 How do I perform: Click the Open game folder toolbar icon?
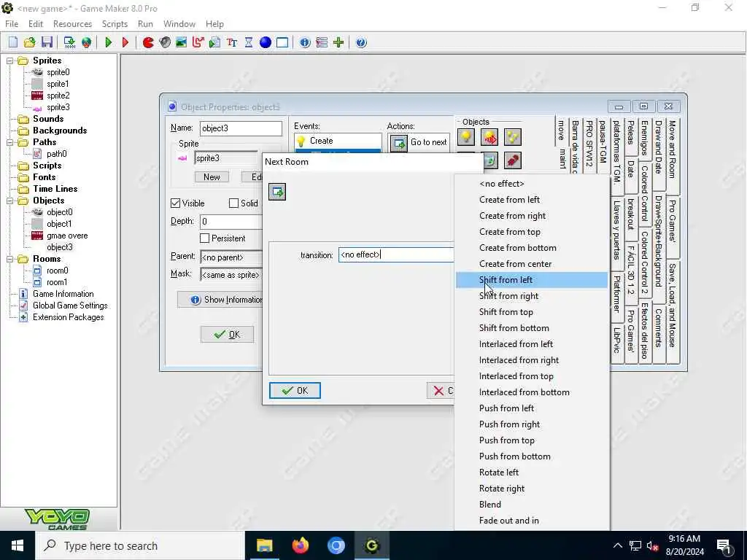pyautogui.click(x=29, y=42)
